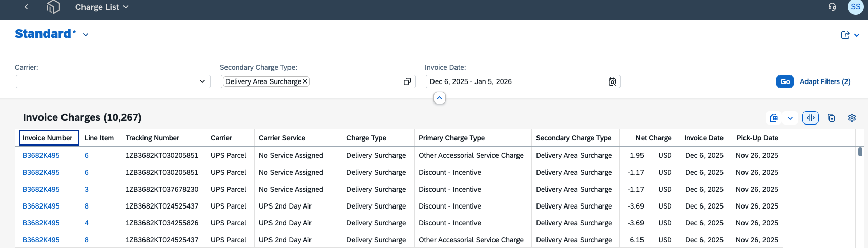Click Net Charge column header
Image resolution: width=868 pixels, height=248 pixels.
click(x=648, y=138)
